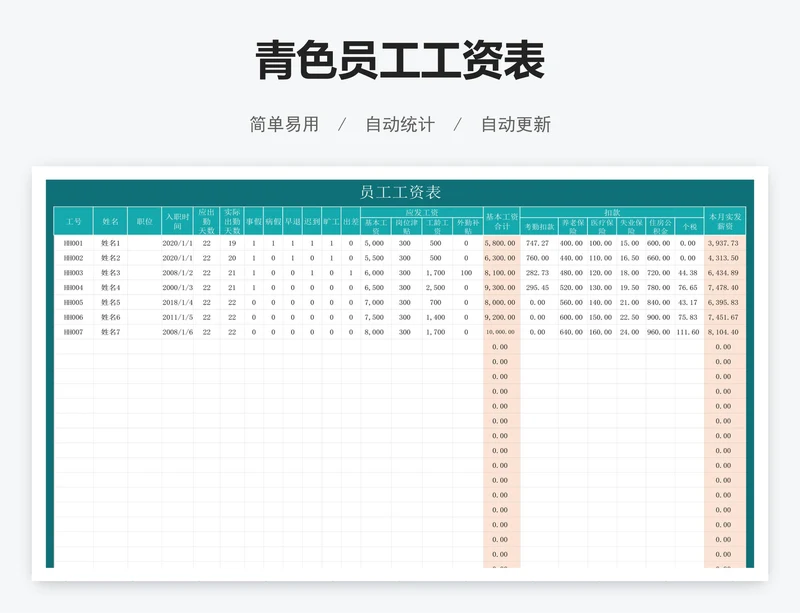
Task: Click employee ID cell HH002
Action: 73,258
